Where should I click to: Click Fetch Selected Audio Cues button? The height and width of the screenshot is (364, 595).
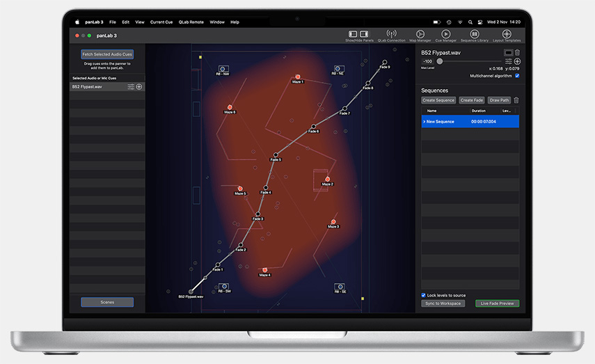tap(107, 54)
